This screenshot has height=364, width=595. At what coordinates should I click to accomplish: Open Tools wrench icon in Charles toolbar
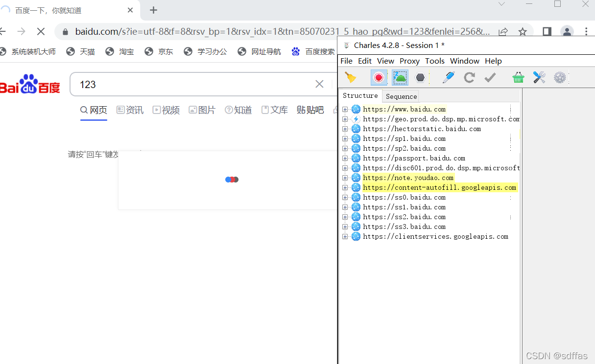539,77
